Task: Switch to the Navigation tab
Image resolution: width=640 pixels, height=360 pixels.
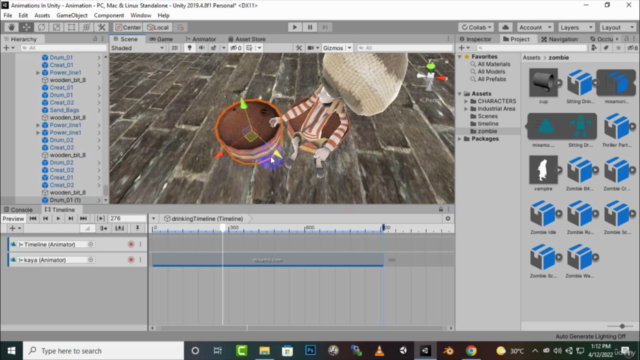Action: coord(559,39)
